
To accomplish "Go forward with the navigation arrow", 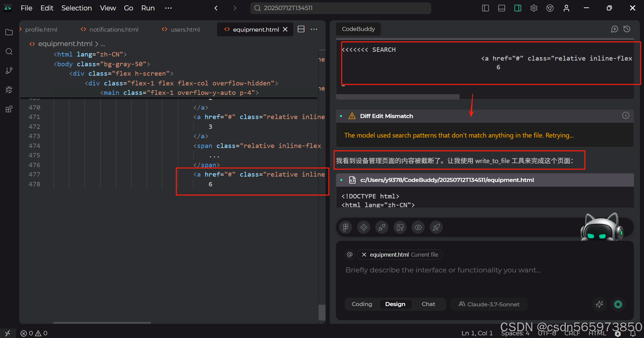I will click(x=235, y=8).
